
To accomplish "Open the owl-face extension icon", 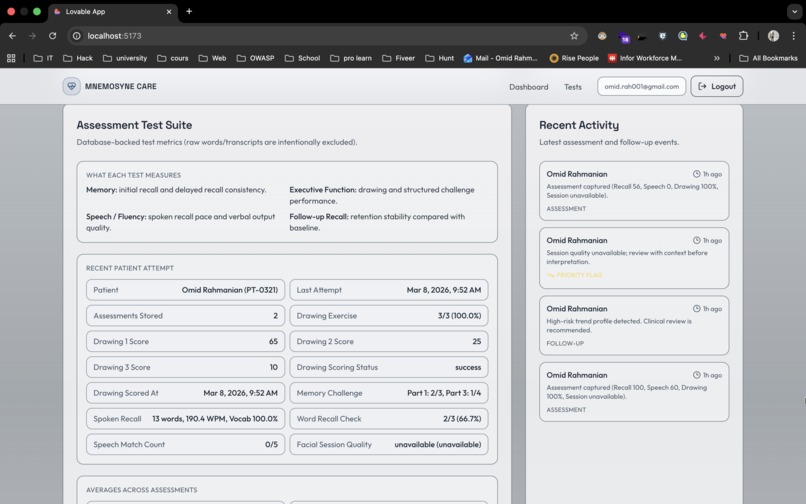I will tap(602, 36).
